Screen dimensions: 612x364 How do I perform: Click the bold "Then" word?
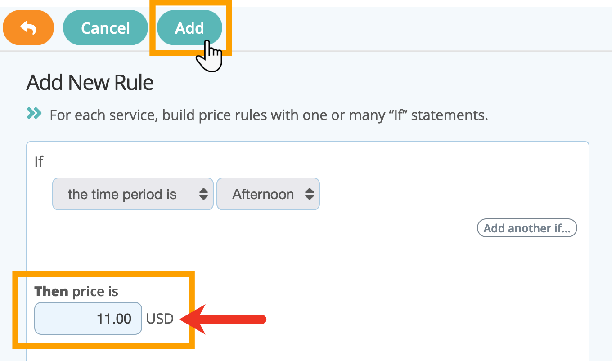point(51,292)
